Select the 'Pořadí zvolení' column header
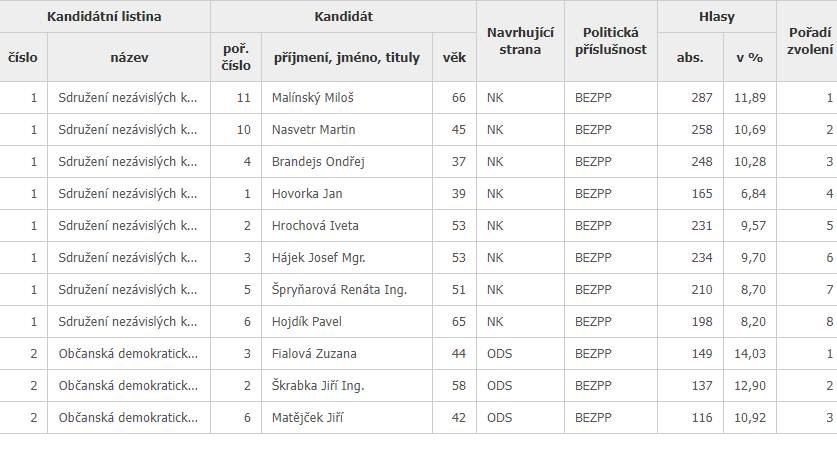This screenshot has height=452, width=837. coord(809,41)
